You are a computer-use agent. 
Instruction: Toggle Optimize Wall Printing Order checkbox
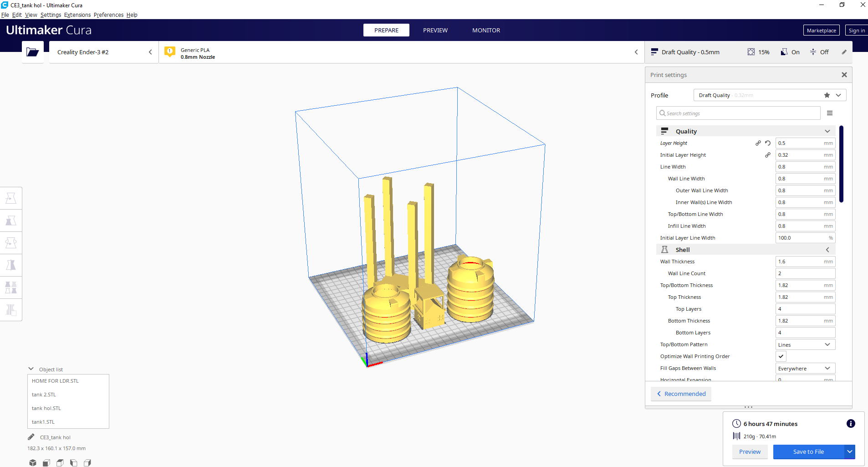click(x=781, y=356)
